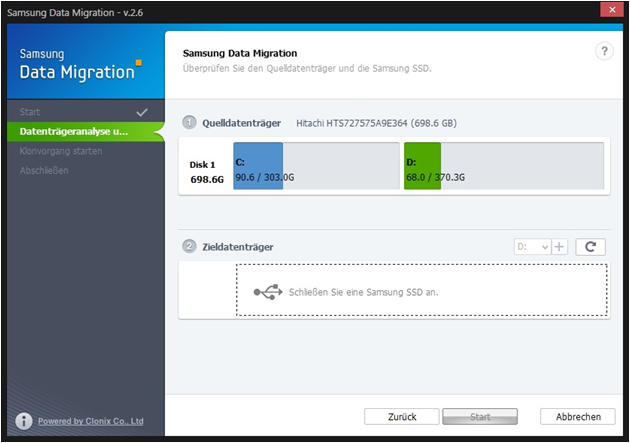The image size is (630, 443).
Task: Click the USB connection icon
Action: click(x=268, y=292)
